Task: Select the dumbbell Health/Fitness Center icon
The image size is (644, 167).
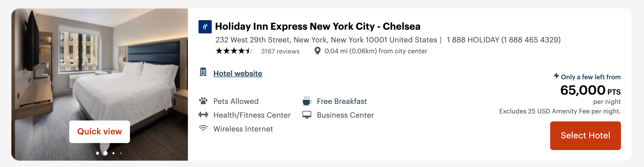Action: click(x=204, y=115)
